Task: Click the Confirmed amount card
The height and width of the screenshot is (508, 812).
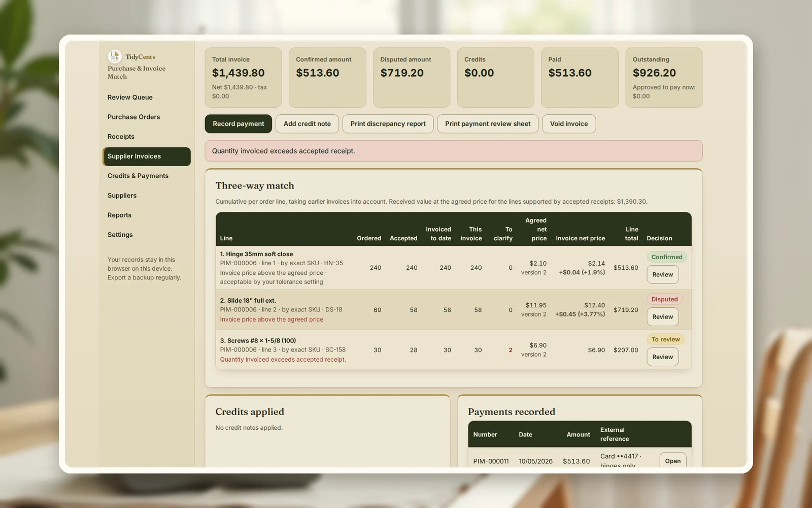Action: 327,78
